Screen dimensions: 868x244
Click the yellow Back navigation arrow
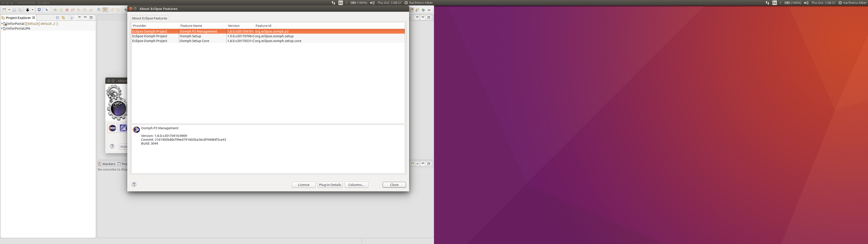tap(113, 10)
